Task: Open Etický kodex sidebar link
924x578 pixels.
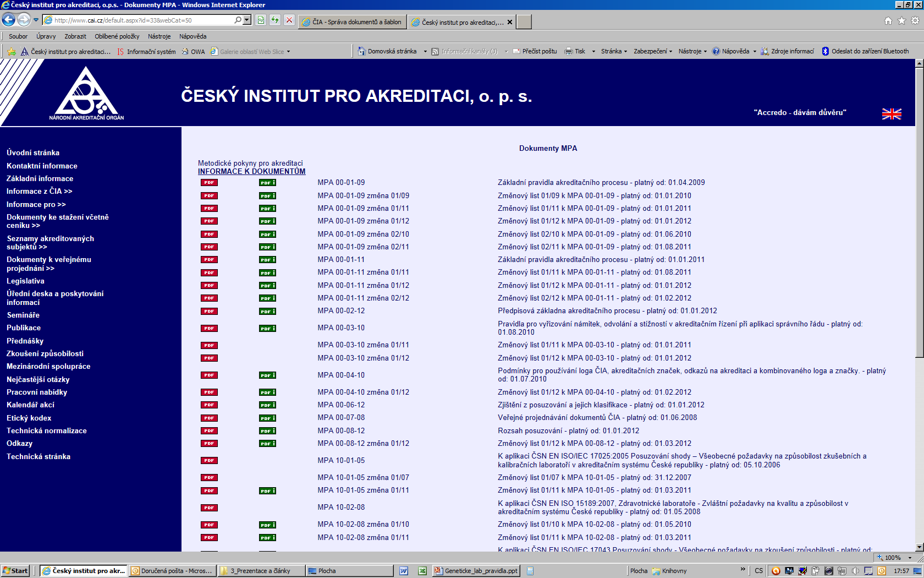Action: coord(29,418)
